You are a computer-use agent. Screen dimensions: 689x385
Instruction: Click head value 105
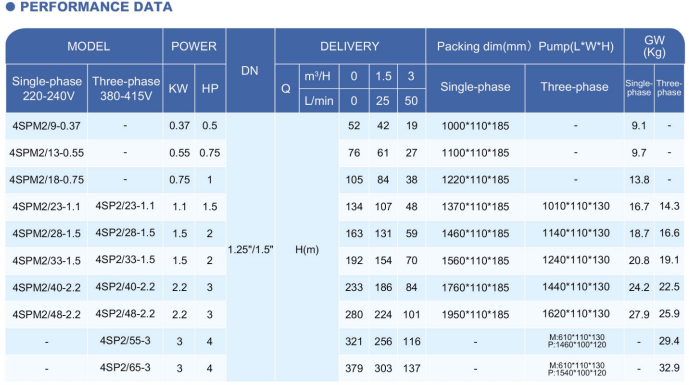[x=354, y=180]
